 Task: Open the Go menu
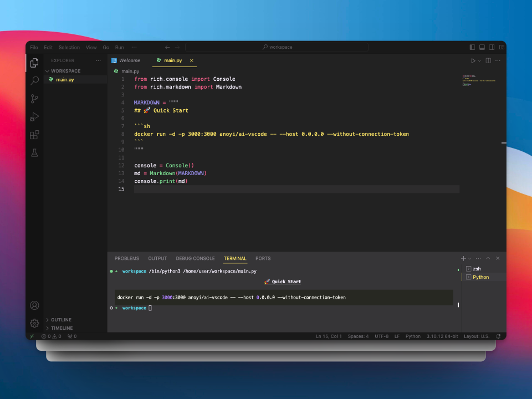click(106, 47)
